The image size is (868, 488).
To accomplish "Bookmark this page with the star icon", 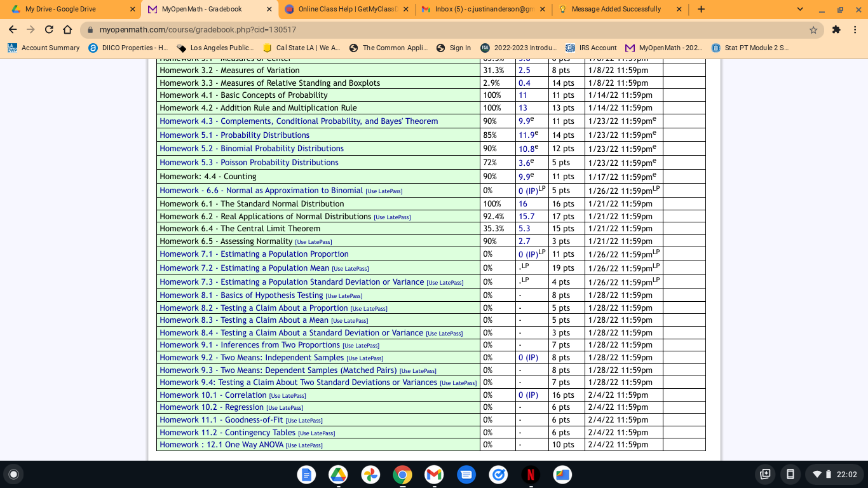I will [813, 30].
